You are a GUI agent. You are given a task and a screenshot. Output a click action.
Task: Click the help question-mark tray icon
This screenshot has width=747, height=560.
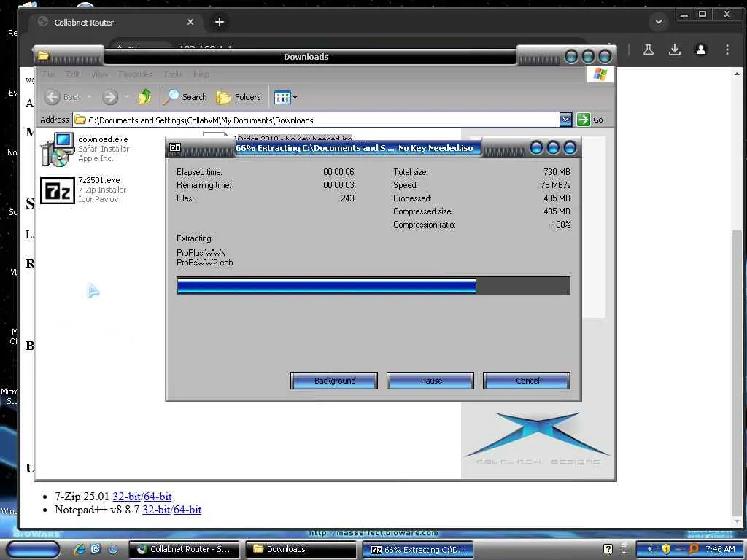pos(608,549)
